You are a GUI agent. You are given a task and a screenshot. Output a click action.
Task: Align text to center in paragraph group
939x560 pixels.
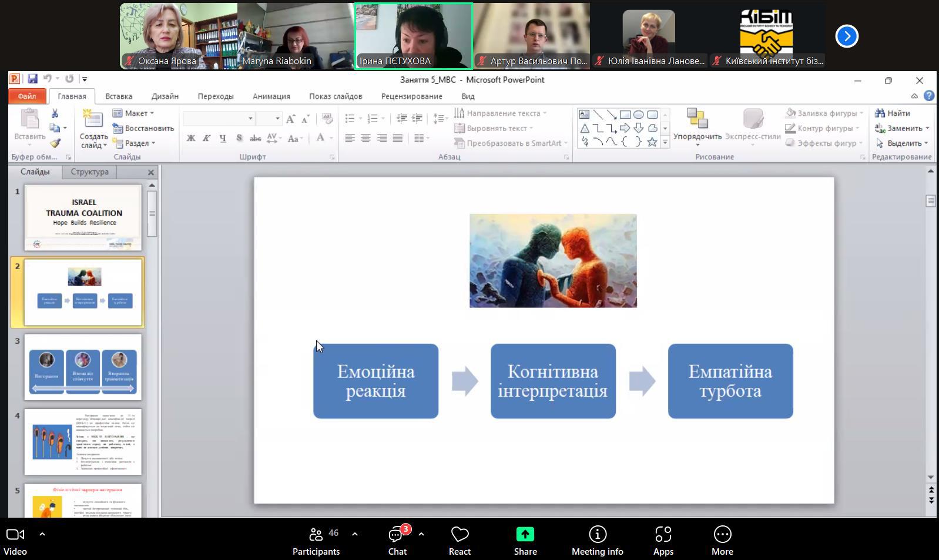pyautogui.click(x=365, y=138)
